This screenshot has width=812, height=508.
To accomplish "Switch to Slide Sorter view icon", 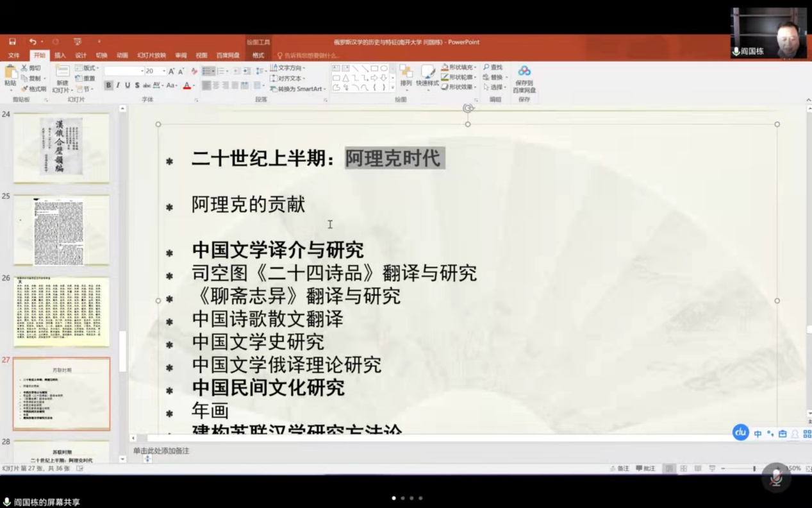I will point(683,469).
